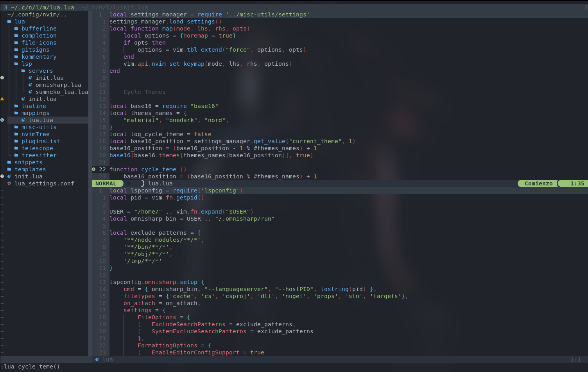Select the ~/.config/nvim/.. root path
The height and width of the screenshot is (372, 588).
click(37, 14)
